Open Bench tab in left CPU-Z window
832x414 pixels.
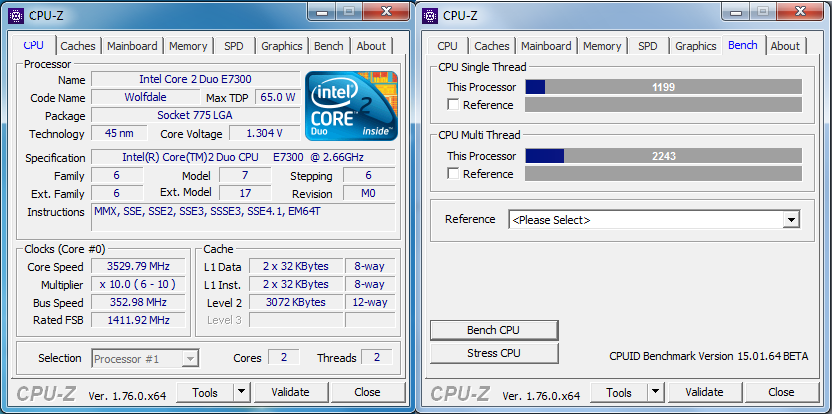click(328, 46)
